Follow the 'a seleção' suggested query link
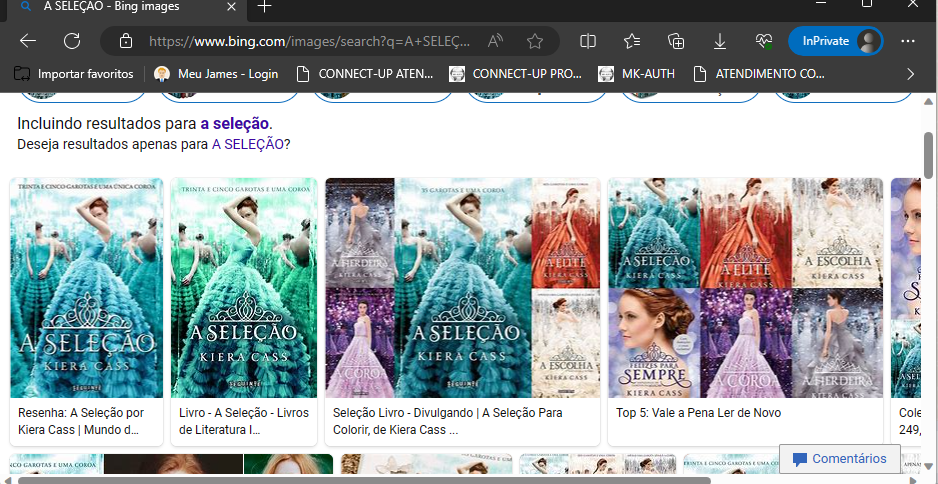Image resolution: width=938 pixels, height=484 pixels. pyautogui.click(x=234, y=124)
